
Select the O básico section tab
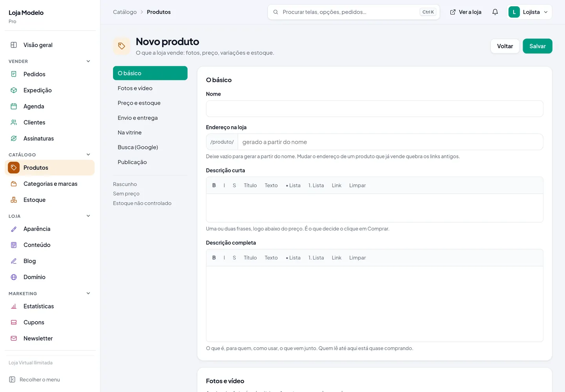tap(150, 73)
